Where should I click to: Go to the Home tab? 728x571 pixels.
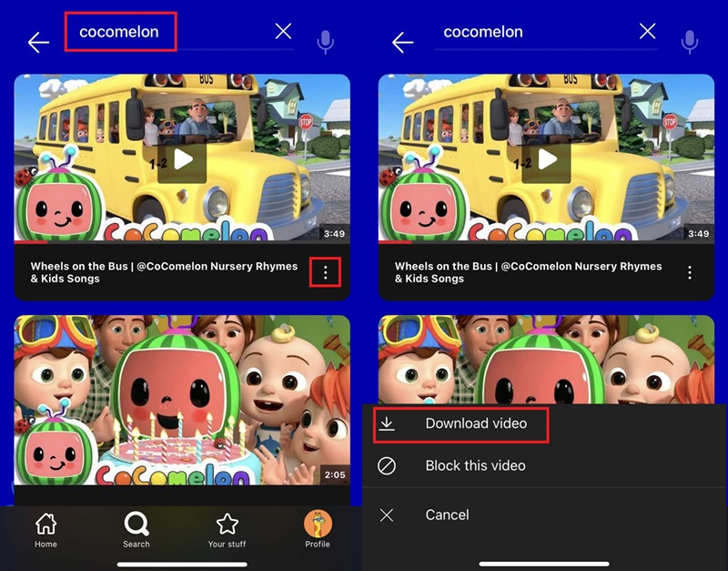click(x=45, y=531)
